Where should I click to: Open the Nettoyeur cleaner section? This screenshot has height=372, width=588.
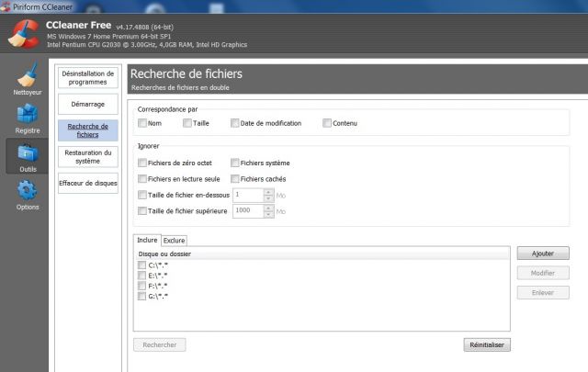[x=28, y=79]
